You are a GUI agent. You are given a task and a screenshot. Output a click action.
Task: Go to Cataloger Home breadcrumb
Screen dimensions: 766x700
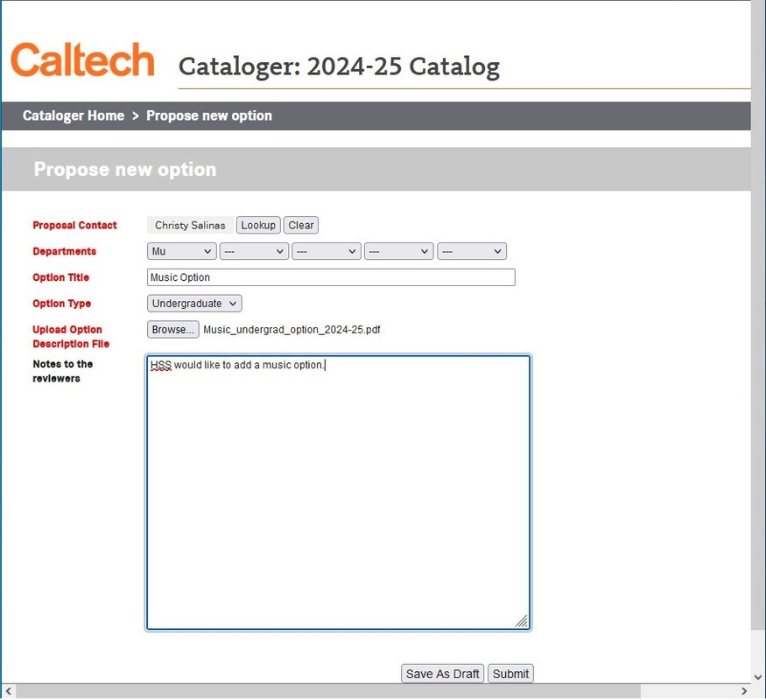tap(74, 115)
